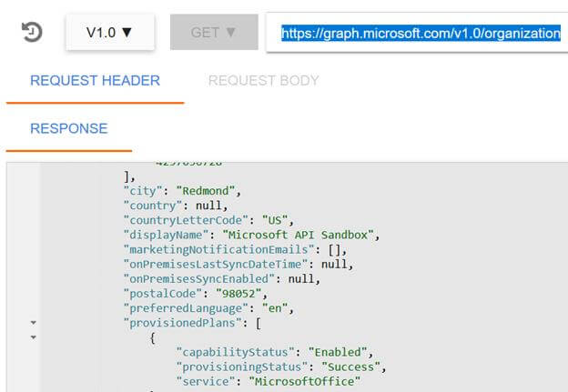Click the "Enabled" value
Viewport: 568px width, 392px height.
(338, 352)
